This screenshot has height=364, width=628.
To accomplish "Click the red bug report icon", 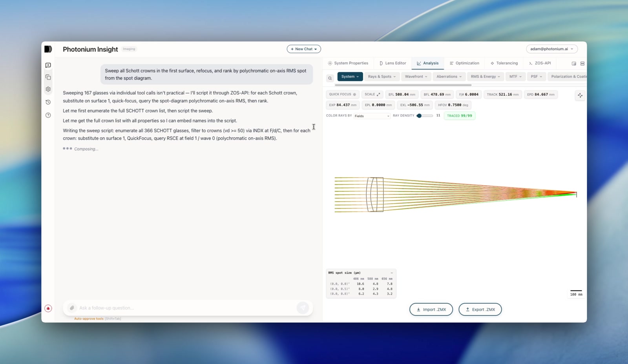I will coord(48,308).
